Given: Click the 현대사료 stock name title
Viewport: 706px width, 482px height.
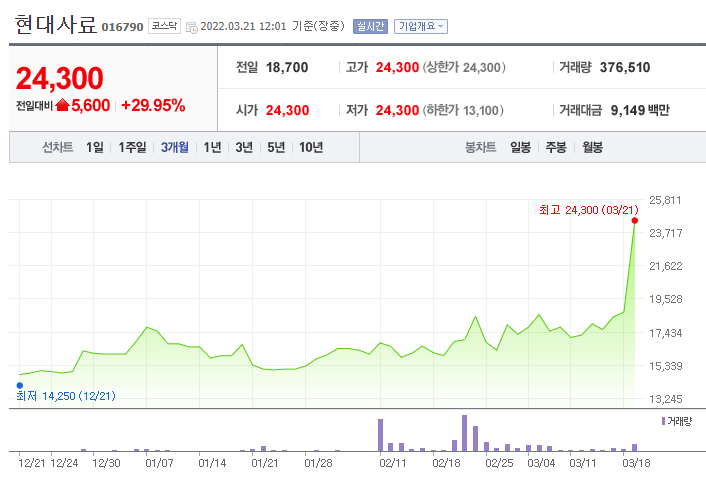Looking at the screenshot, I should (55, 24).
